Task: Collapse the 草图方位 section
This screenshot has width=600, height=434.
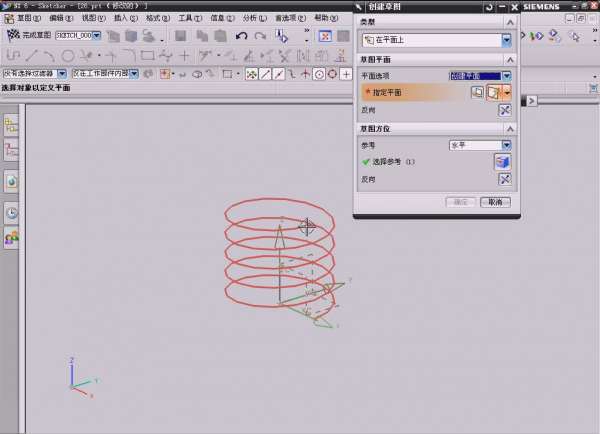Action: tap(510, 129)
